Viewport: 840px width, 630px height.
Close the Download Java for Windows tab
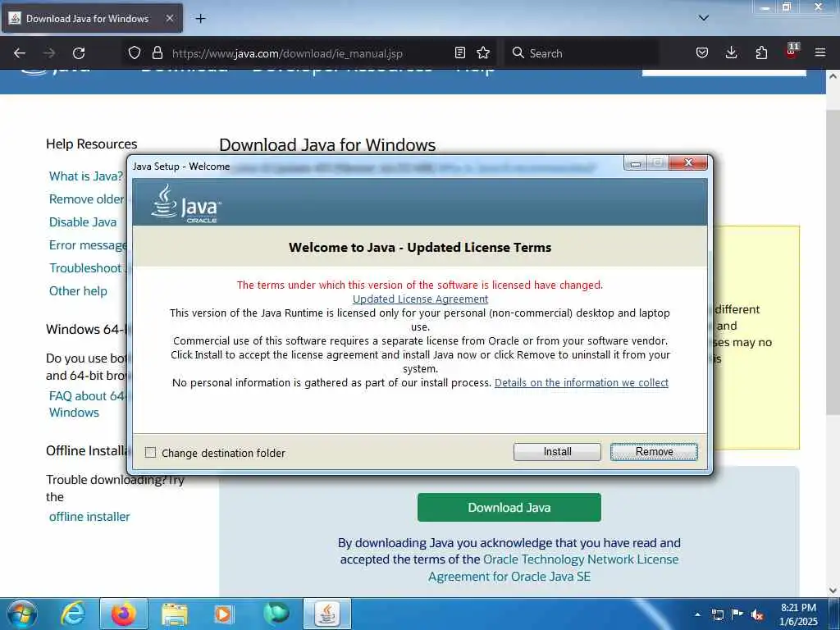tap(169, 18)
